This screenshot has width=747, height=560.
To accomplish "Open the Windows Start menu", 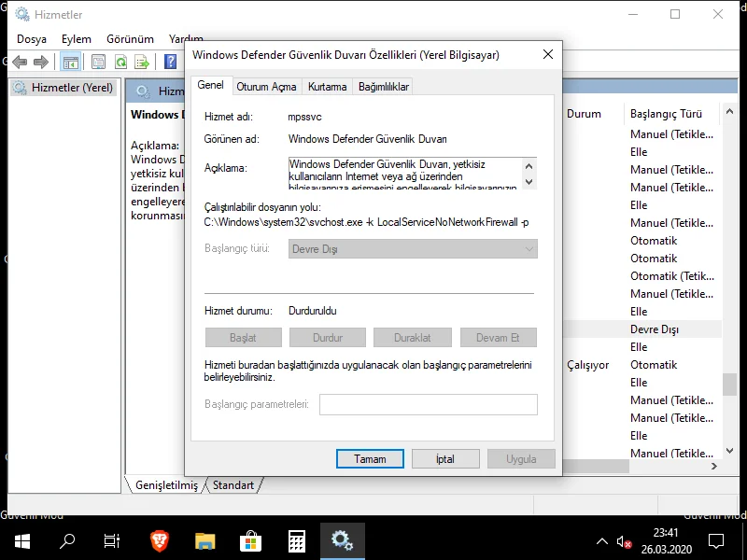I will click(21, 541).
